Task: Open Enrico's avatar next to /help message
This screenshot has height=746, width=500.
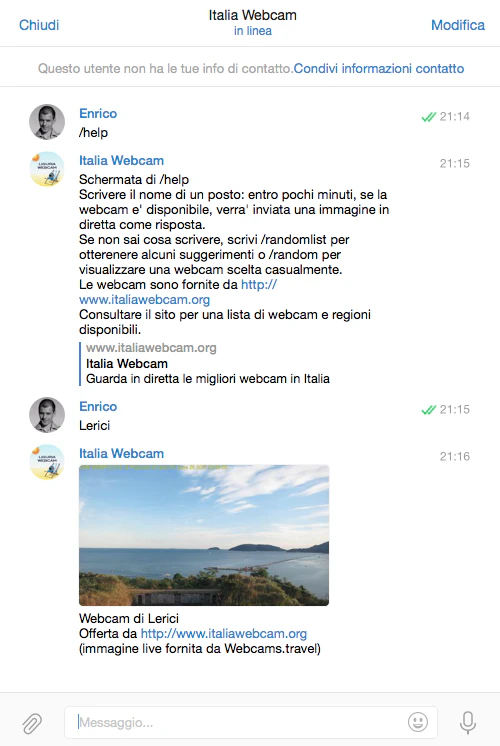Action: (x=47, y=122)
